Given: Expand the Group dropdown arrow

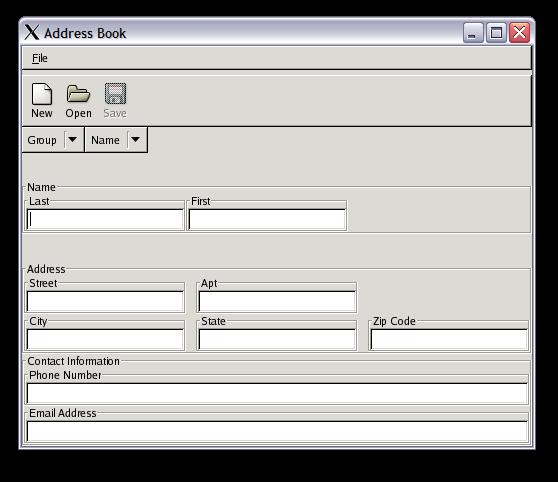Looking at the screenshot, I should pyautogui.click(x=72, y=140).
